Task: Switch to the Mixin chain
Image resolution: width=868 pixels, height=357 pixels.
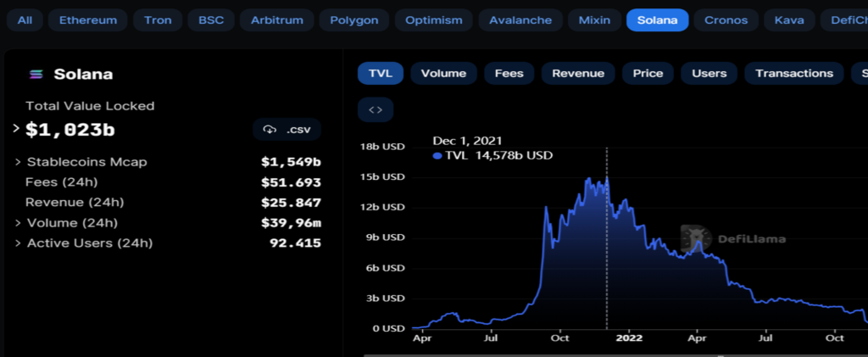Action: 594,20
